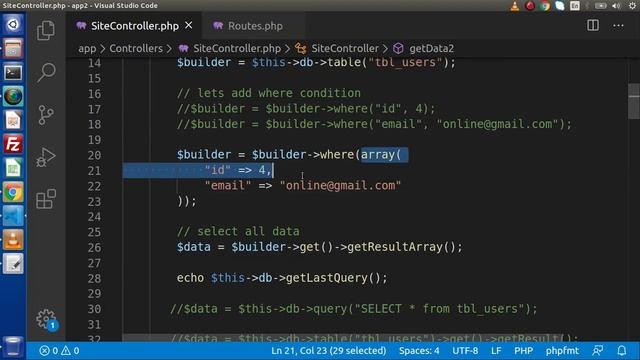Open VLC media player from dock
Screen dimensions: 640x360
point(13,240)
